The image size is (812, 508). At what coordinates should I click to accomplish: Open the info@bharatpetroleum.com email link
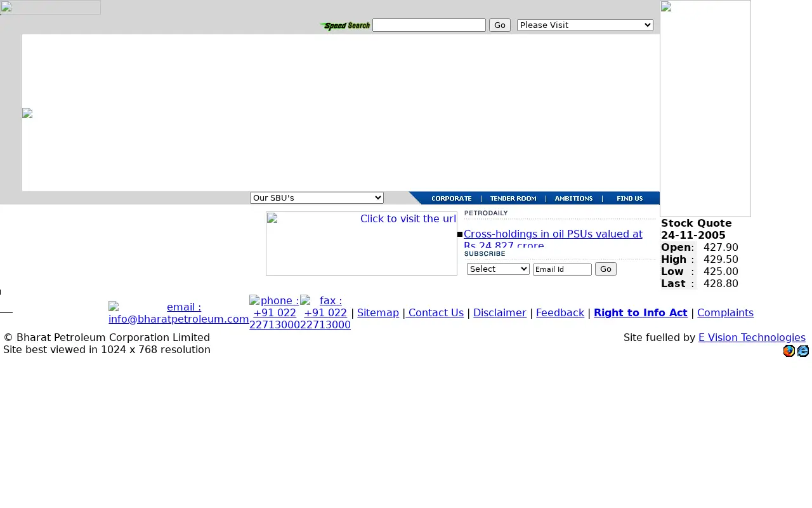pos(179,313)
